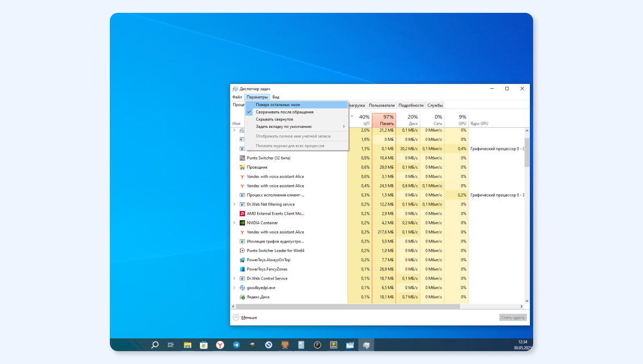Image resolution: width=643 pixels, height=364 pixels.
Task: Click the horizontal scrollbar thumb under the list
Action: tap(349, 307)
